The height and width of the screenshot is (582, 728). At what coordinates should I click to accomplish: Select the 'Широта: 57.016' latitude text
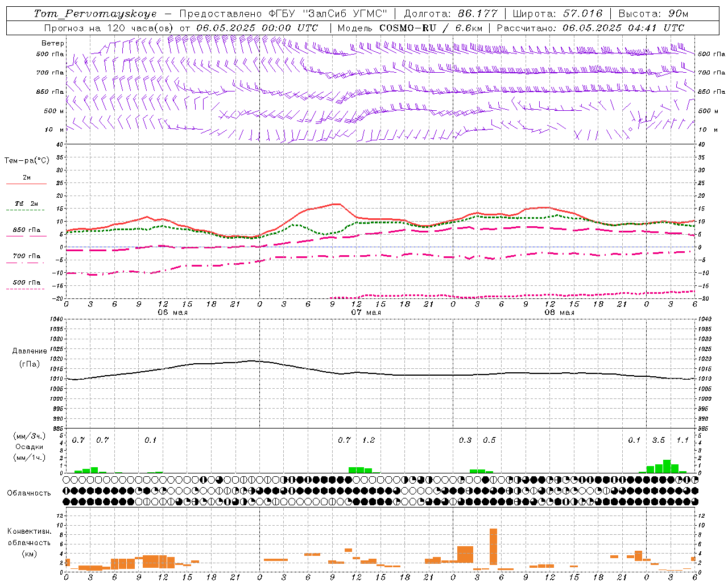pos(557,14)
